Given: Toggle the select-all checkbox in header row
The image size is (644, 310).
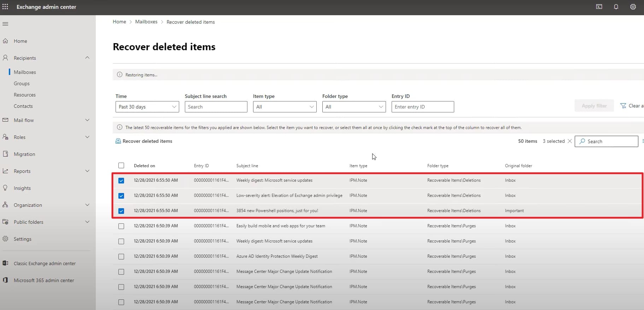Looking at the screenshot, I should point(121,165).
